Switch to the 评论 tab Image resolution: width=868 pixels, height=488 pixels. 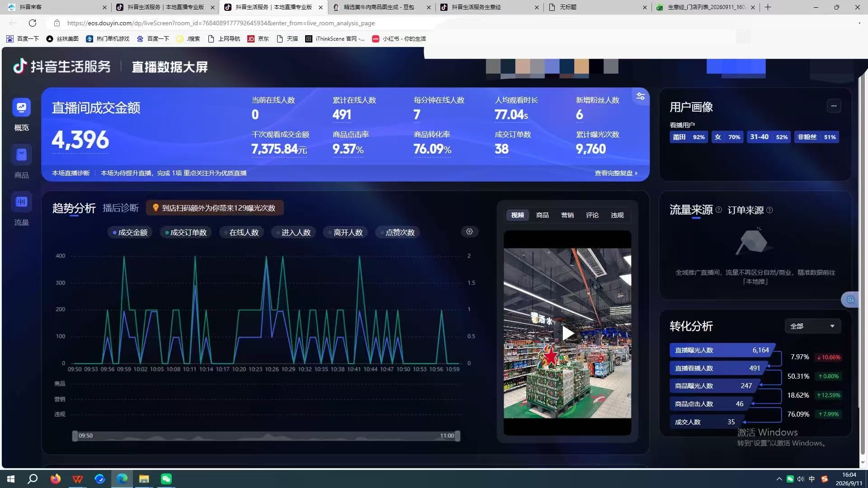pos(592,215)
